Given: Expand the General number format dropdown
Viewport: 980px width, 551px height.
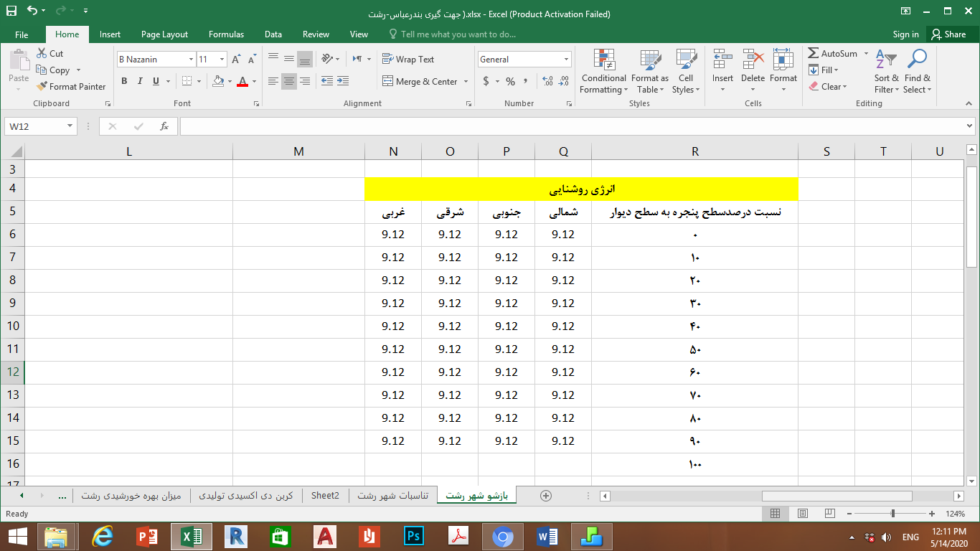Looking at the screenshot, I should pos(566,60).
